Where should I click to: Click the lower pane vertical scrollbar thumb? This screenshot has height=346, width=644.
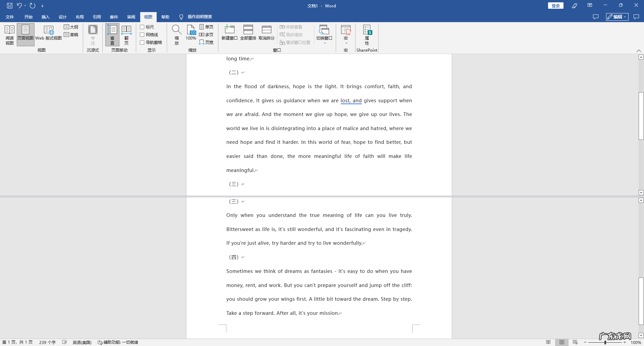(641, 301)
